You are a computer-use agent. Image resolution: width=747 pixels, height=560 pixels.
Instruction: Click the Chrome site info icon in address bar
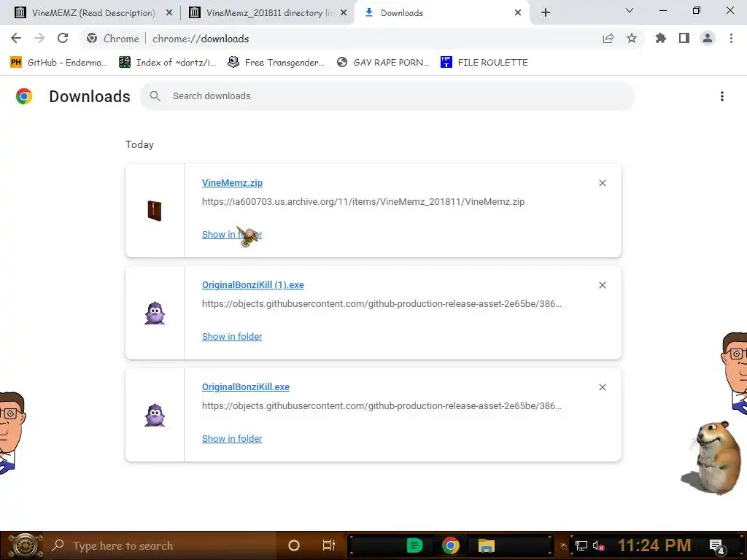tap(92, 38)
